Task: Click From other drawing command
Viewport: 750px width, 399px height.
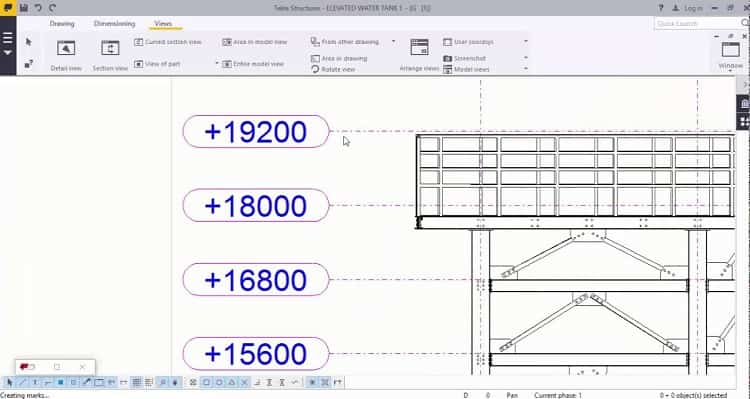Action: [x=345, y=42]
